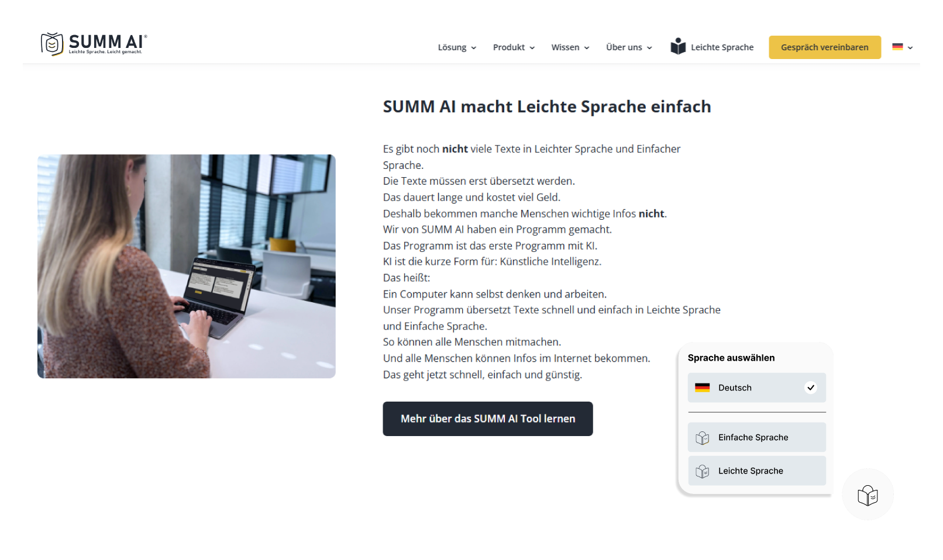943x560 pixels.
Task: Click the book icon in the Leichte Sprache option
Action: point(702,471)
